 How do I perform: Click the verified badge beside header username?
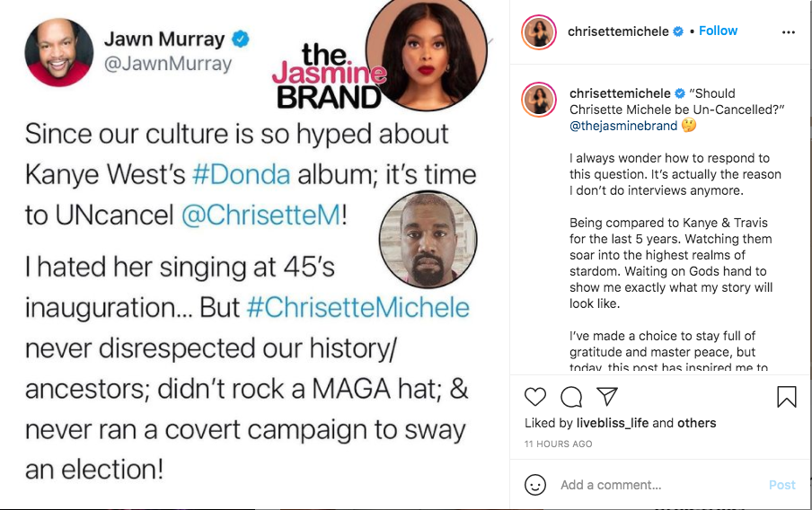click(x=678, y=31)
